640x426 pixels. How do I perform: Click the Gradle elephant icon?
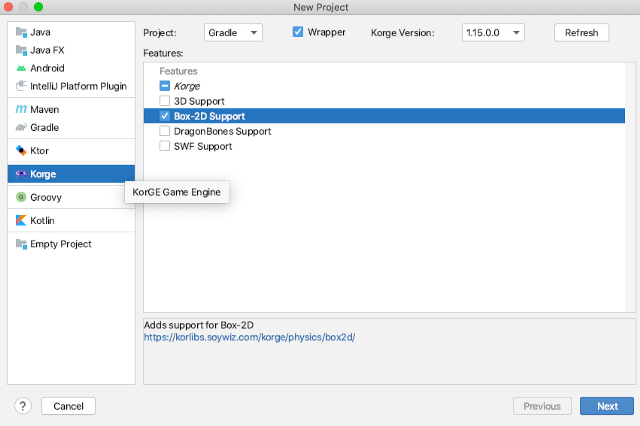[x=21, y=127]
